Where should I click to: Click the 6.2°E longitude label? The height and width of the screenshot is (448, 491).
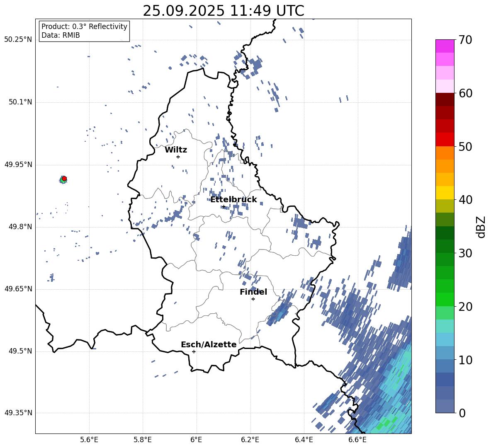pyautogui.click(x=250, y=440)
